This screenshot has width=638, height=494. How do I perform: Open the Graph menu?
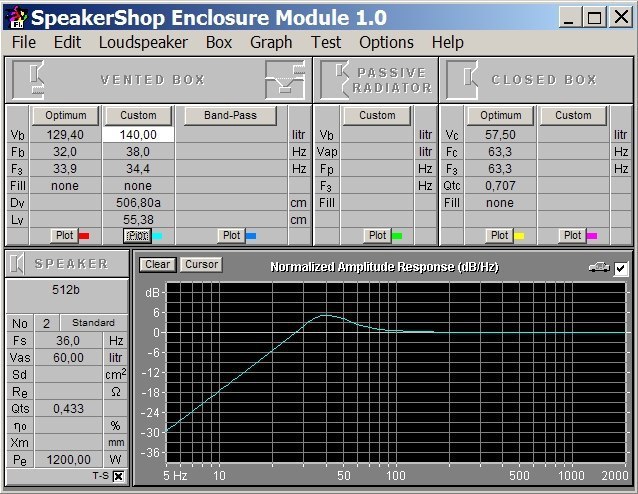coord(271,42)
